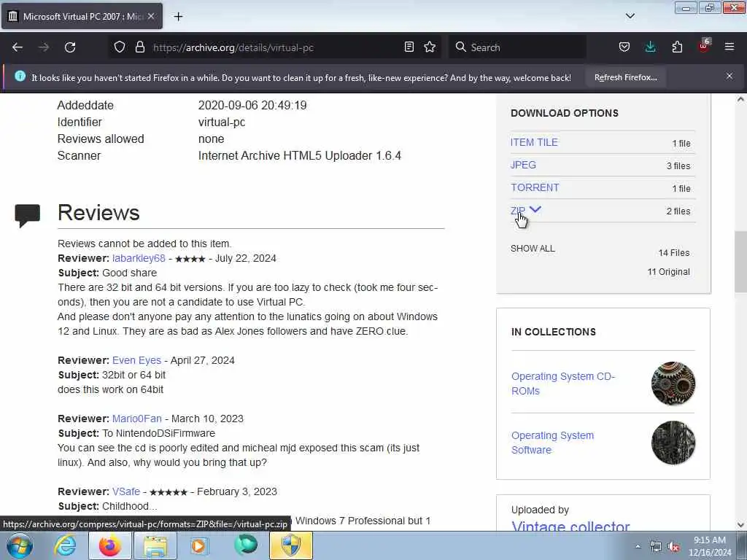Click the Refresh Firefox button
This screenshot has width=747, height=560.
tap(625, 77)
